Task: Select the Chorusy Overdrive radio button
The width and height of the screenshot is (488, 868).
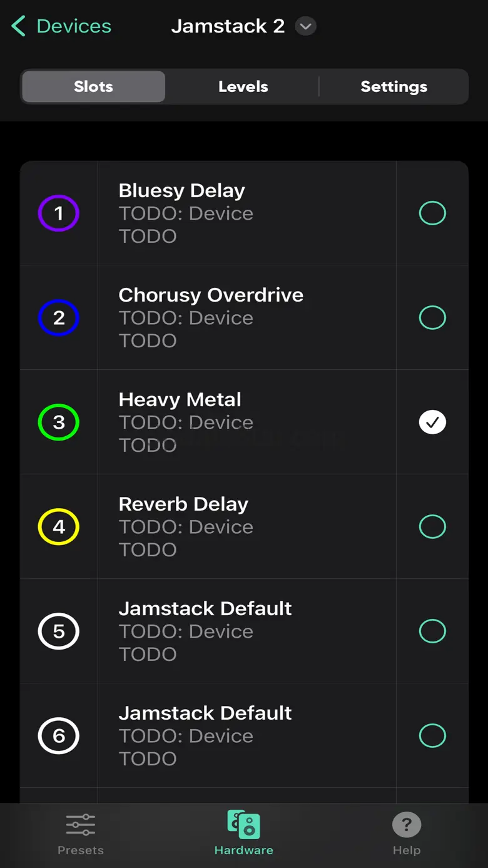Action: 432,318
